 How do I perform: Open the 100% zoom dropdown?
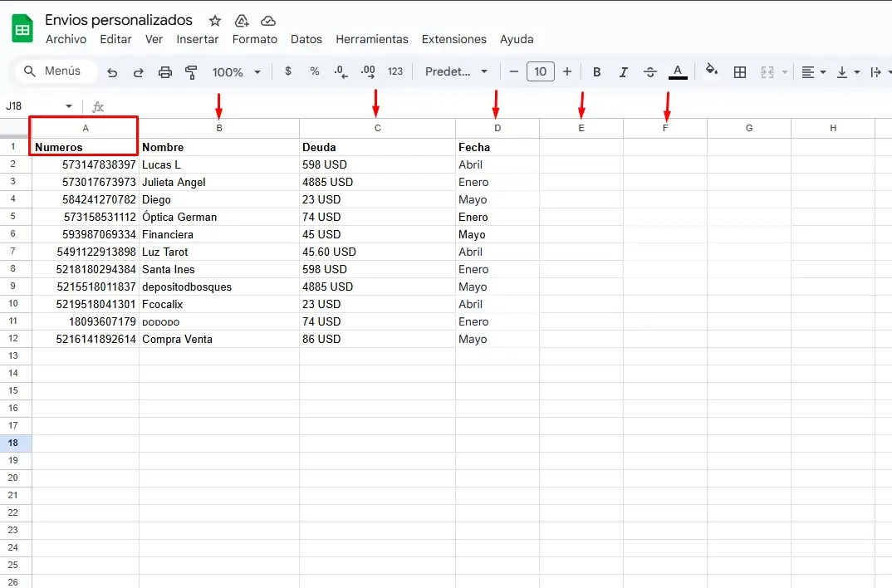(236, 72)
